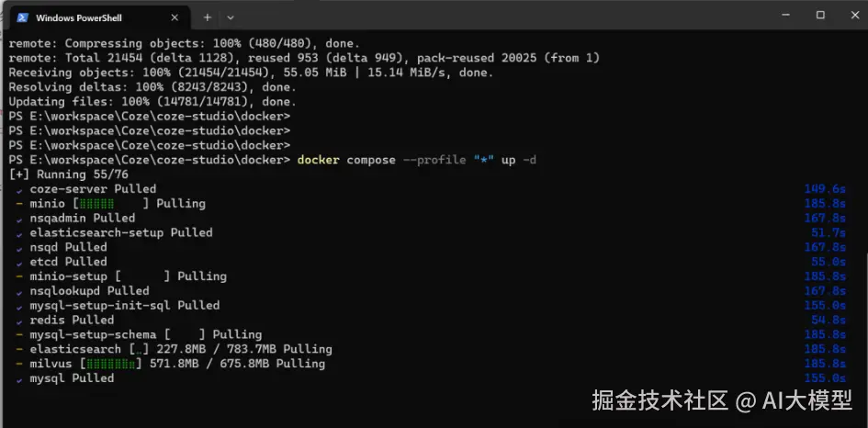This screenshot has height=428, width=868.
Task: Click the checkmark beside mysql Pulled
Action: pos(19,379)
